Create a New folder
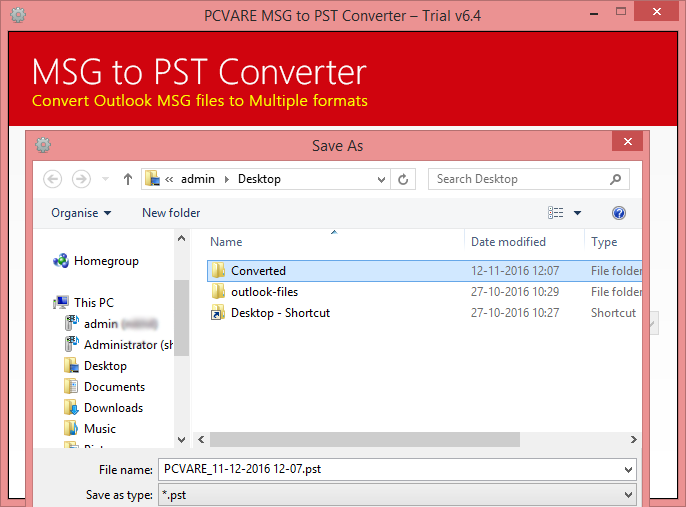This screenshot has height=507, width=686. 171,213
